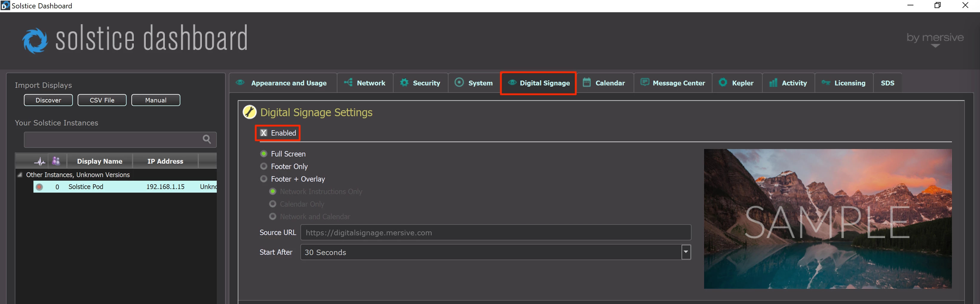
Task: Click the circular icon on System tab
Action: (459, 82)
